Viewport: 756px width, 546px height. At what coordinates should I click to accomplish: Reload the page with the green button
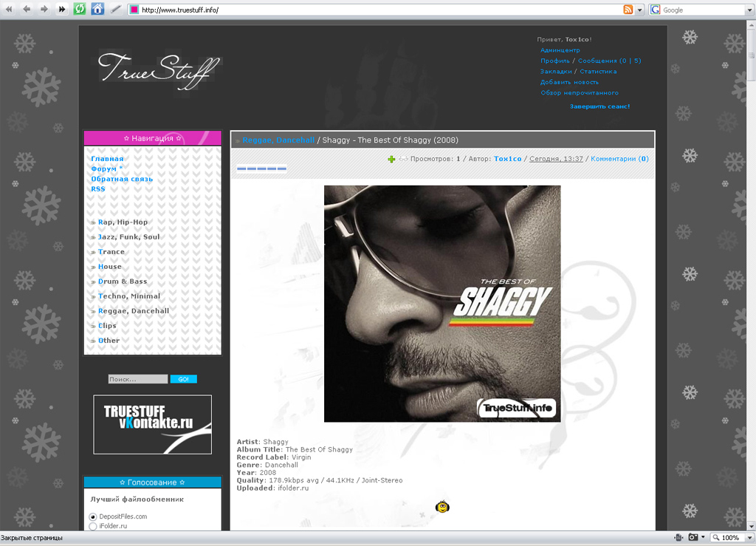point(80,9)
